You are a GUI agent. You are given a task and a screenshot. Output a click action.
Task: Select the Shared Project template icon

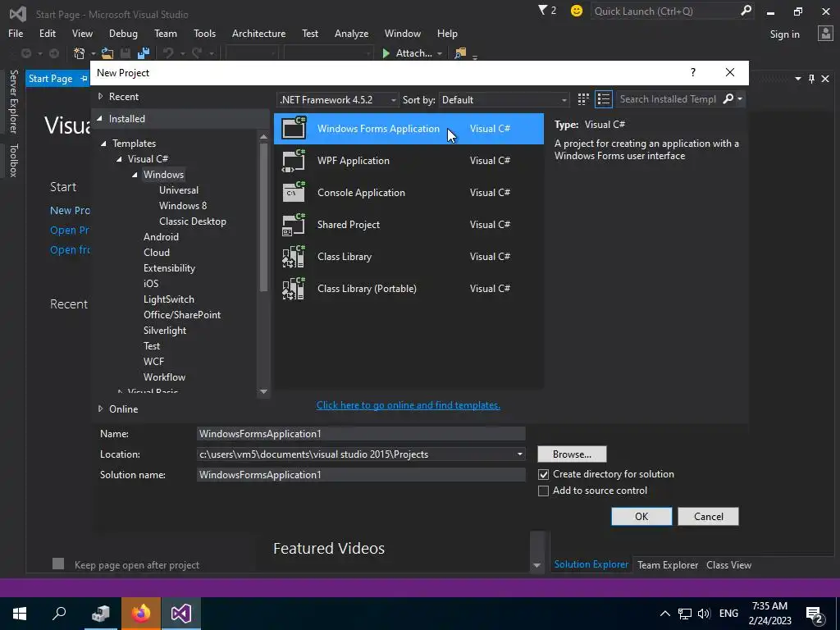tap(294, 225)
